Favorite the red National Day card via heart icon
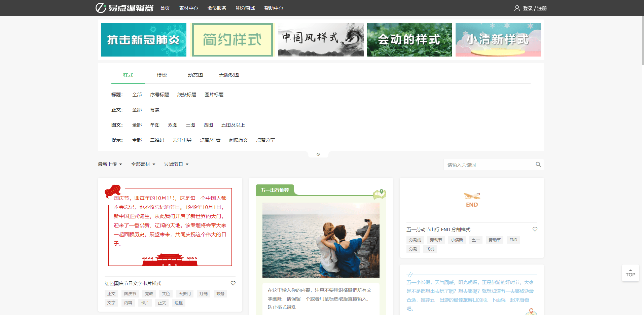Viewport: 644px width, 315px height. (x=233, y=283)
